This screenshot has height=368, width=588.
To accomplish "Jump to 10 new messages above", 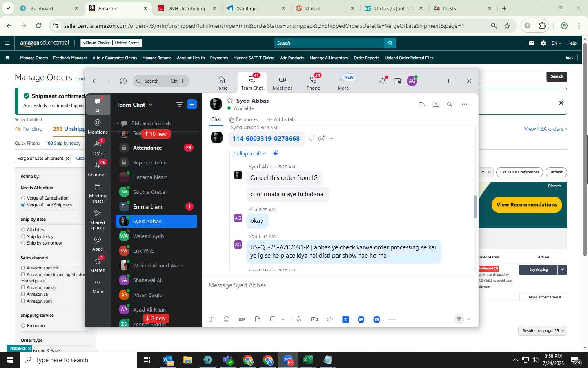I will [156, 134].
